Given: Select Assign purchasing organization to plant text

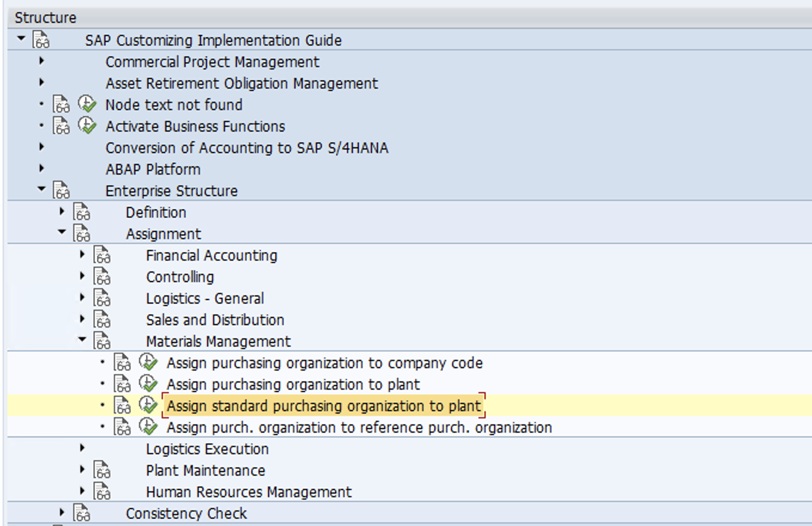Looking at the screenshot, I should [x=293, y=384].
